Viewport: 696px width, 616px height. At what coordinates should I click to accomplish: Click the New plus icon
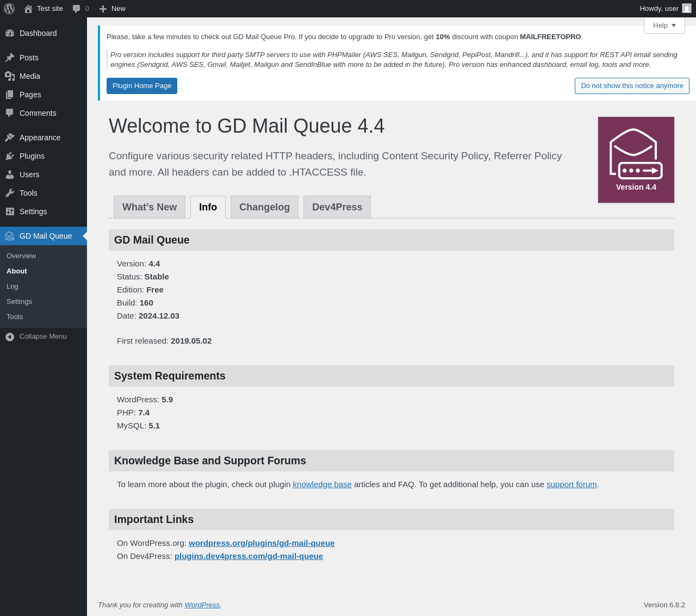click(x=103, y=9)
